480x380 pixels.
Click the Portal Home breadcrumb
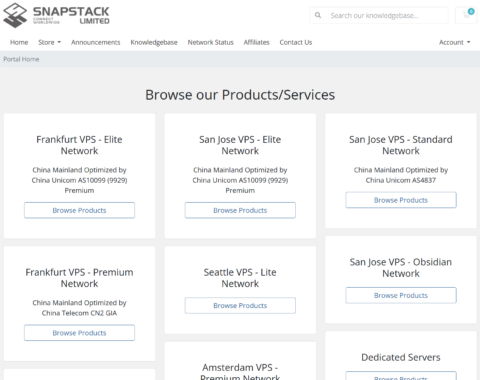21,59
